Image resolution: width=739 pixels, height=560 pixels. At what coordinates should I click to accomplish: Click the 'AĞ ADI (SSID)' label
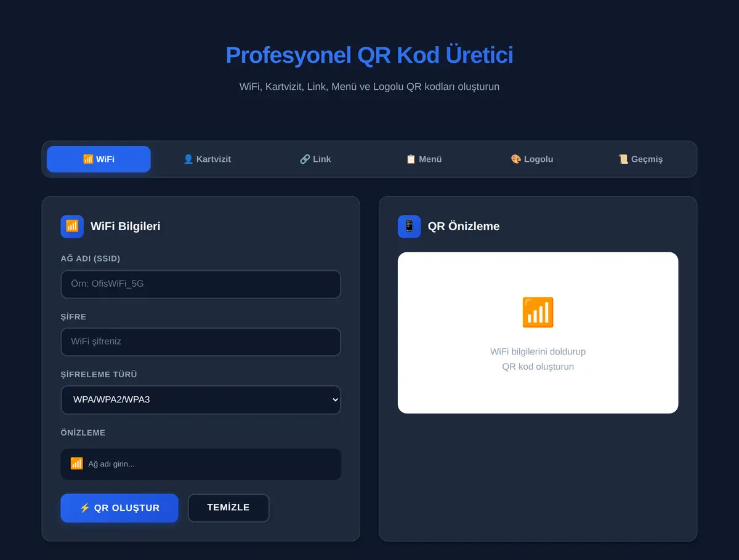90,258
